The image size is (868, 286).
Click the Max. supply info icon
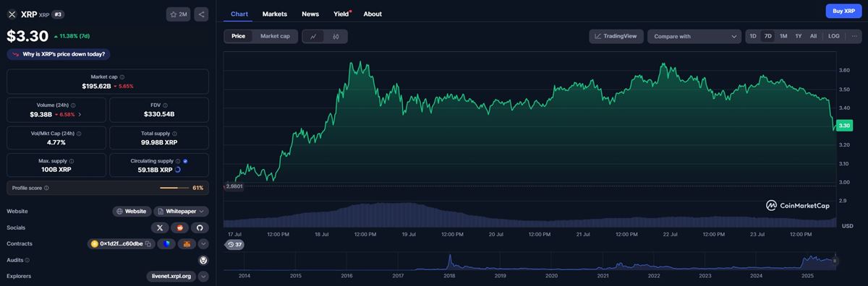[x=72, y=161]
